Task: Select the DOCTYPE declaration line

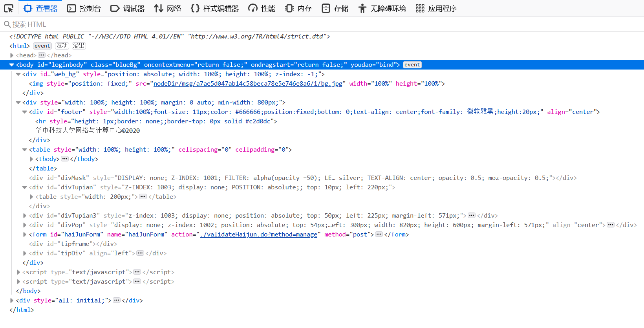Action: [x=170, y=37]
